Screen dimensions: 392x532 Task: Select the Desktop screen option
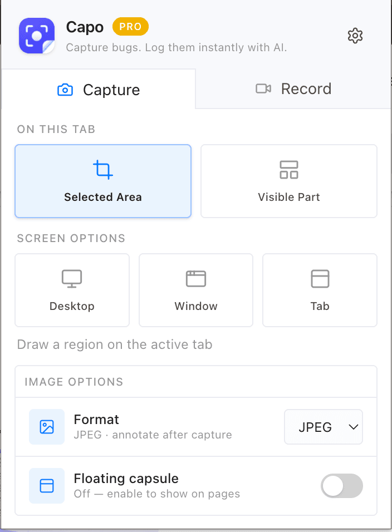pyautogui.click(x=72, y=290)
